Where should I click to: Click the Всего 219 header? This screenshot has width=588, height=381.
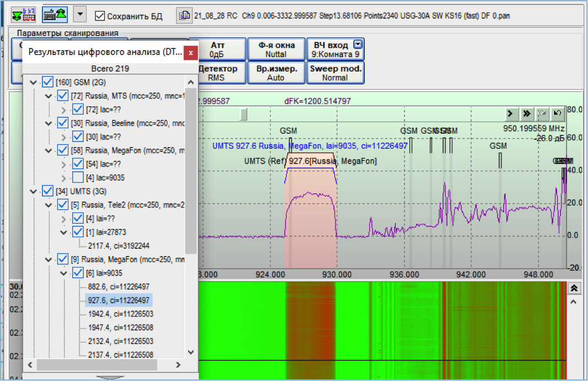110,69
